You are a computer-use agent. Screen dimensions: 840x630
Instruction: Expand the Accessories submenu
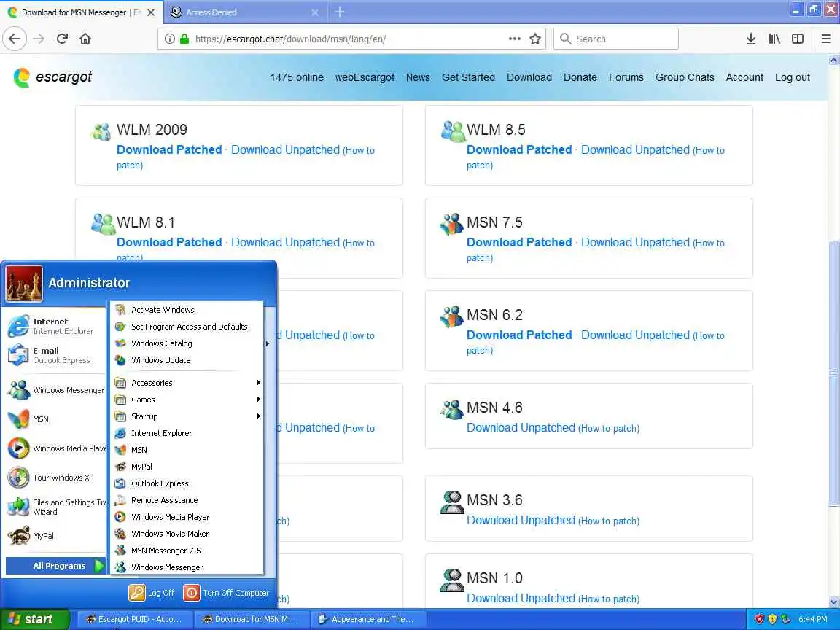pyautogui.click(x=187, y=383)
